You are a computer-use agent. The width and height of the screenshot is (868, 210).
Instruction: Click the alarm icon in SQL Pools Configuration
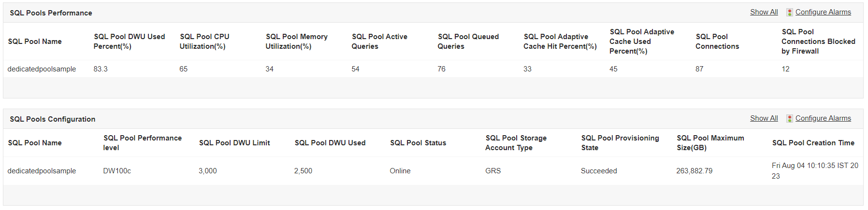[789, 119]
